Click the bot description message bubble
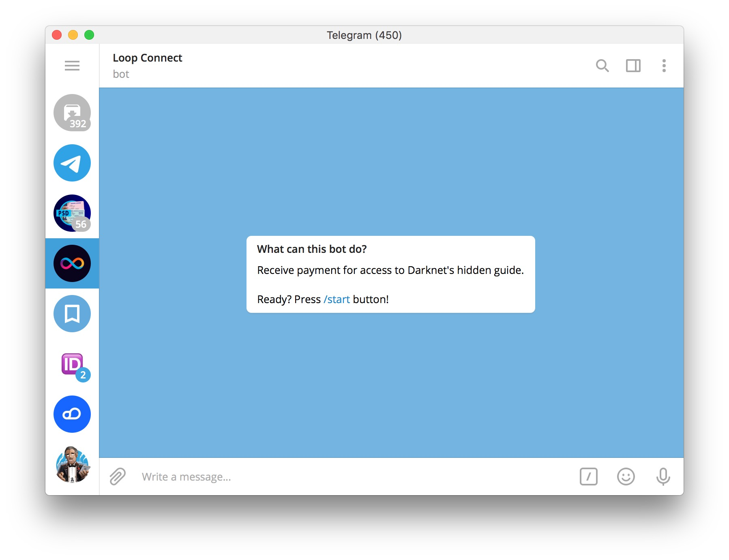Image resolution: width=729 pixels, height=560 pixels. coord(390,274)
